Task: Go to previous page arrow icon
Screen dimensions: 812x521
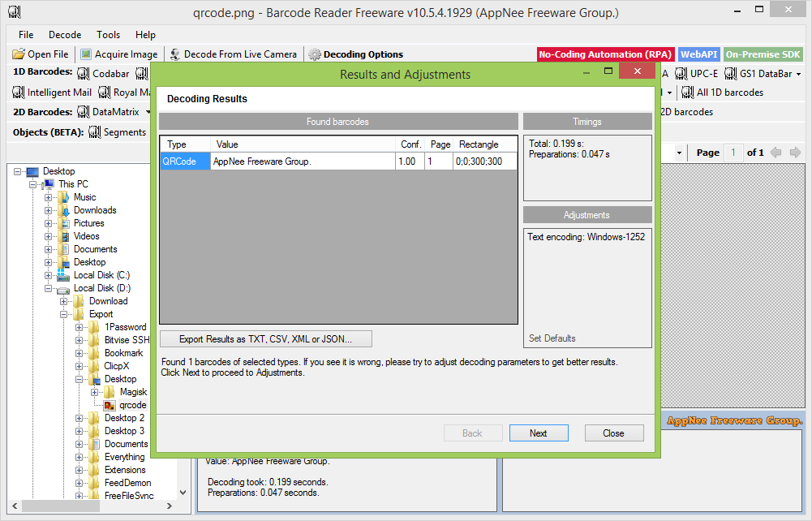Action: click(775, 153)
